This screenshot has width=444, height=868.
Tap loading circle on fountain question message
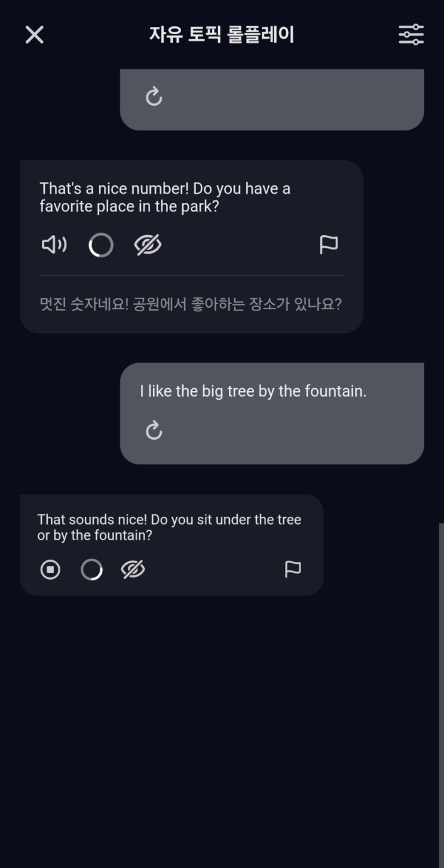click(91, 569)
